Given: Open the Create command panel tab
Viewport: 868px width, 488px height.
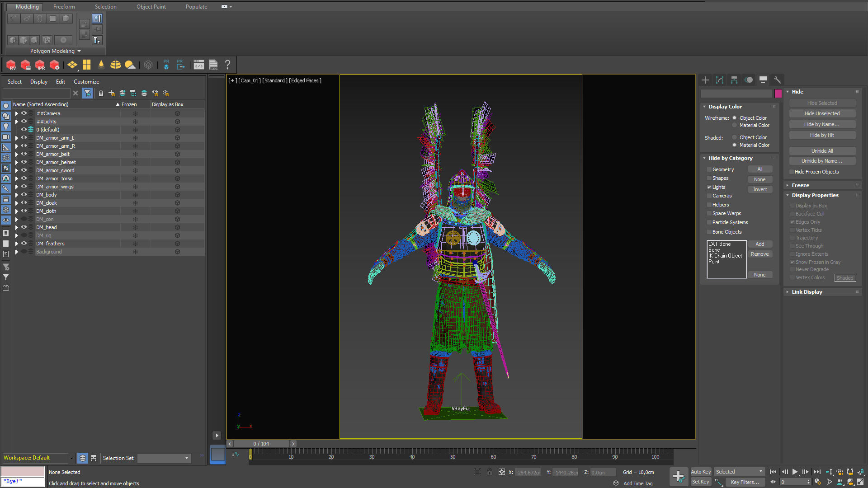Looking at the screenshot, I should pyautogui.click(x=705, y=80).
